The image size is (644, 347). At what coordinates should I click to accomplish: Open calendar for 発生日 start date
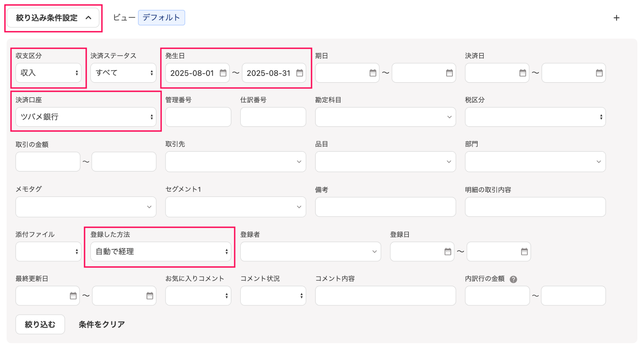point(223,73)
